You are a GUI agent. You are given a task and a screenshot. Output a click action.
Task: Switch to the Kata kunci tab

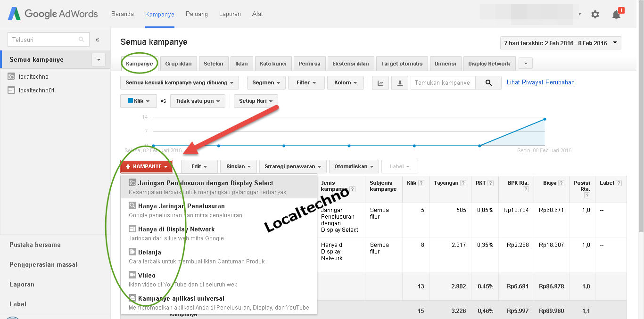click(x=273, y=64)
